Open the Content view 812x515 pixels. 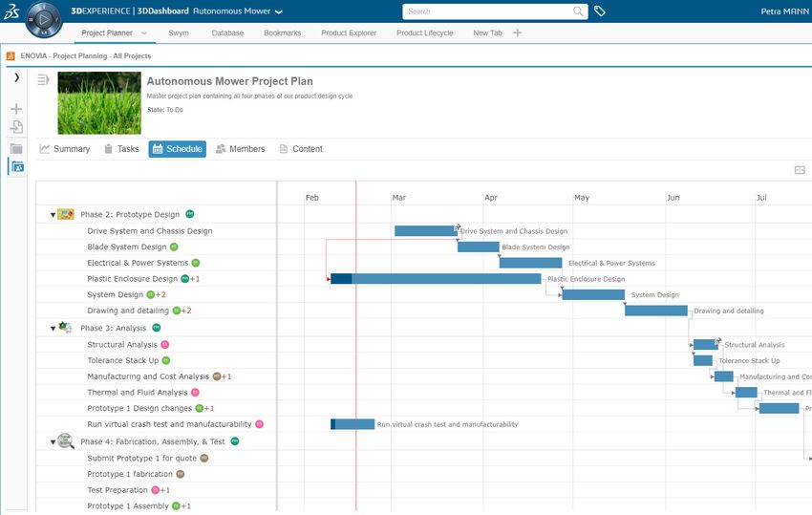[301, 149]
